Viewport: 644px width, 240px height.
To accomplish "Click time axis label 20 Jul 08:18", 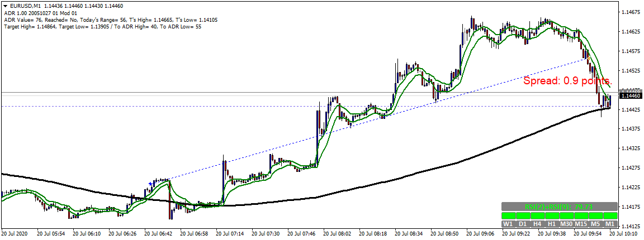I will tap(374, 233).
